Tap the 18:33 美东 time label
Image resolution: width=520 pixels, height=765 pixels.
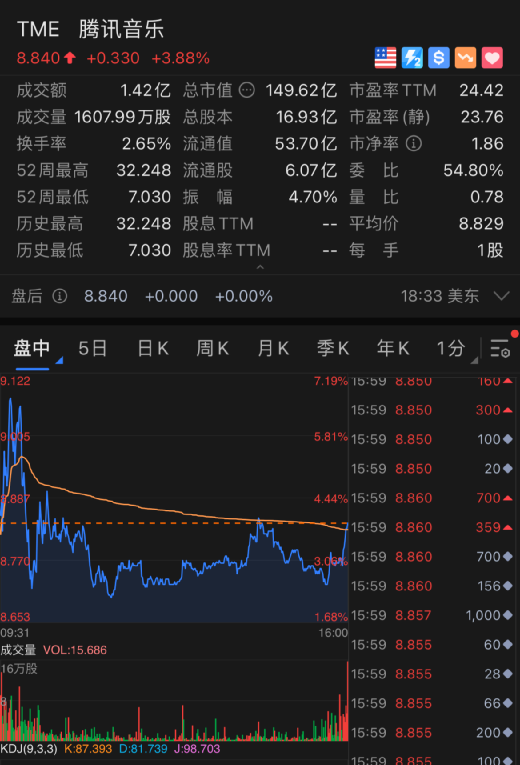[440, 296]
